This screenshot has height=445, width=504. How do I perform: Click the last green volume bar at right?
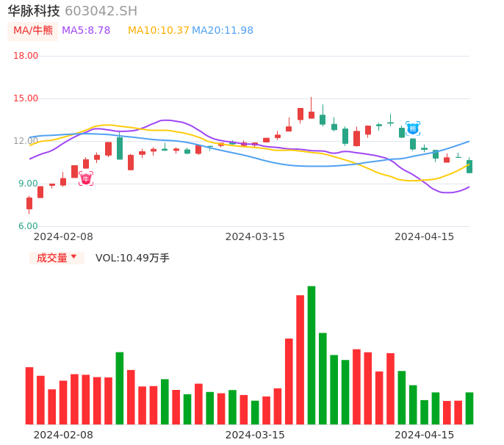pos(469,408)
